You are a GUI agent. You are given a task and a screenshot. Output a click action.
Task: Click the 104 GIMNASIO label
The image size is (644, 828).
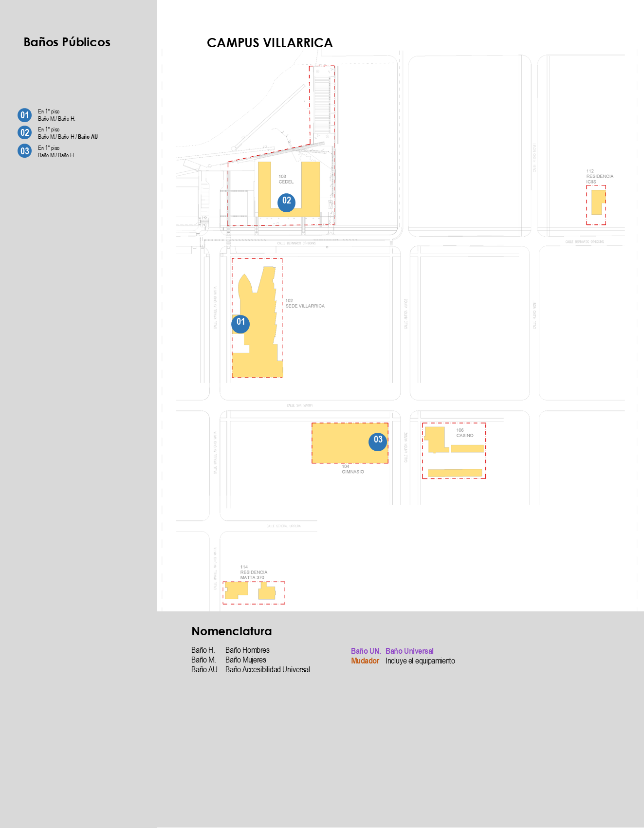click(352, 469)
